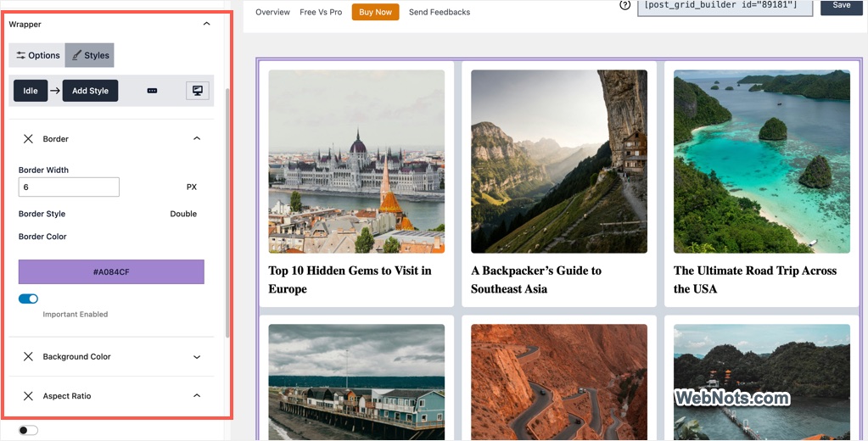This screenshot has width=868, height=441.
Task: Click the Border Width input field
Action: tap(69, 187)
